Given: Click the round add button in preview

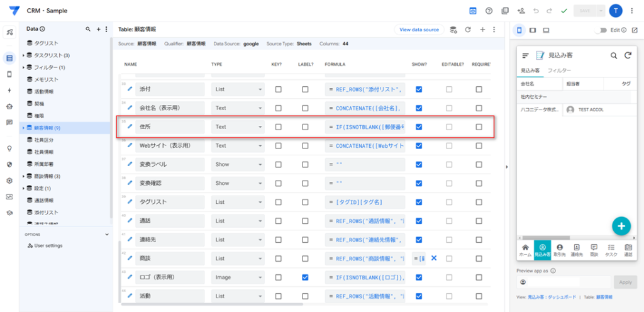Looking at the screenshot, I should coord(621,226).
